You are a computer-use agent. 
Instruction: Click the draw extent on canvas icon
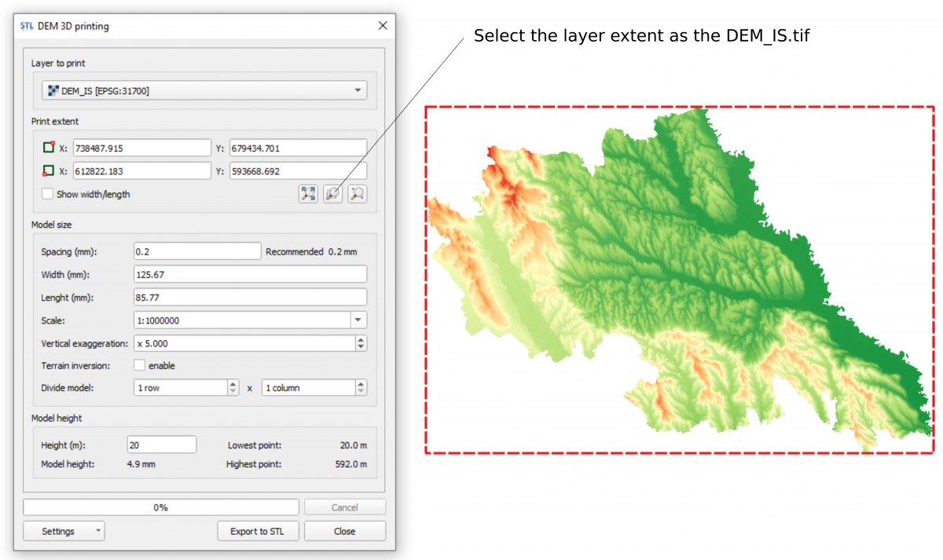[357, 194]
